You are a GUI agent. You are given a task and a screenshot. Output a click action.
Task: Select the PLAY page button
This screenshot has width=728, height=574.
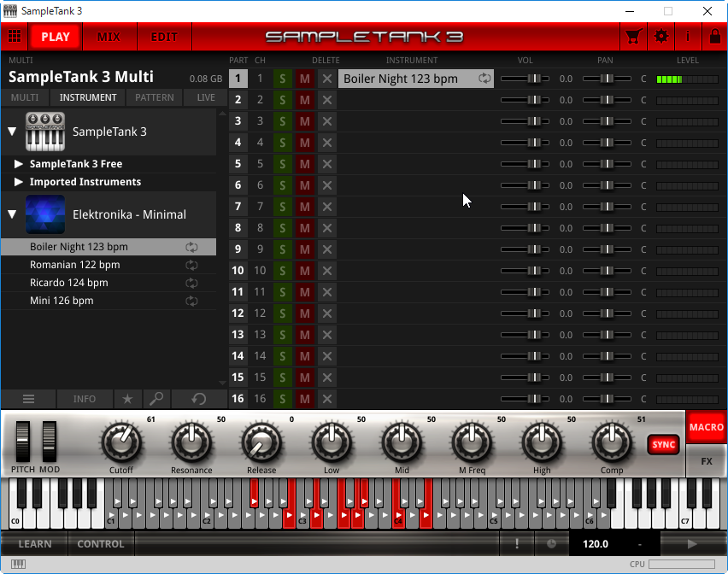coord(56,37)
